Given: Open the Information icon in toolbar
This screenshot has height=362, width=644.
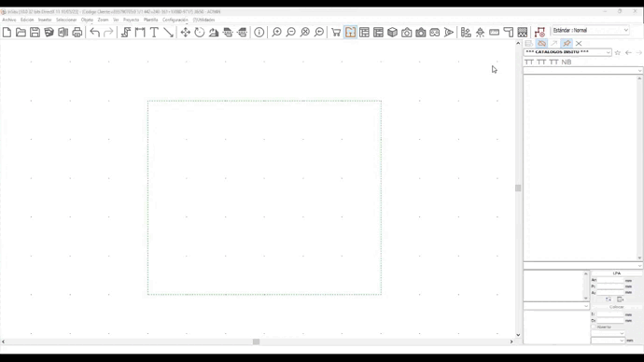Looking at the screenshot, I should click(x=259, y=32).
